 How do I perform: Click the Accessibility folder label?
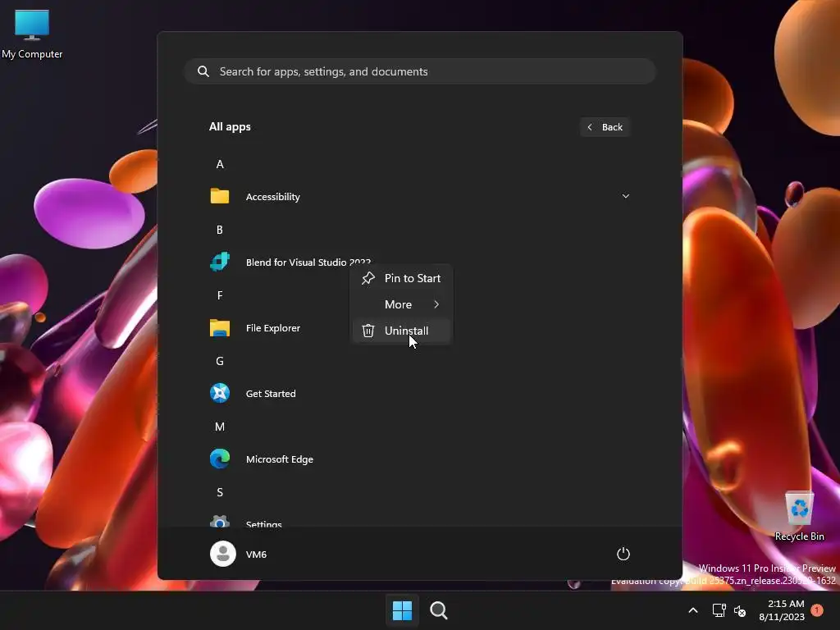(272, 197)
